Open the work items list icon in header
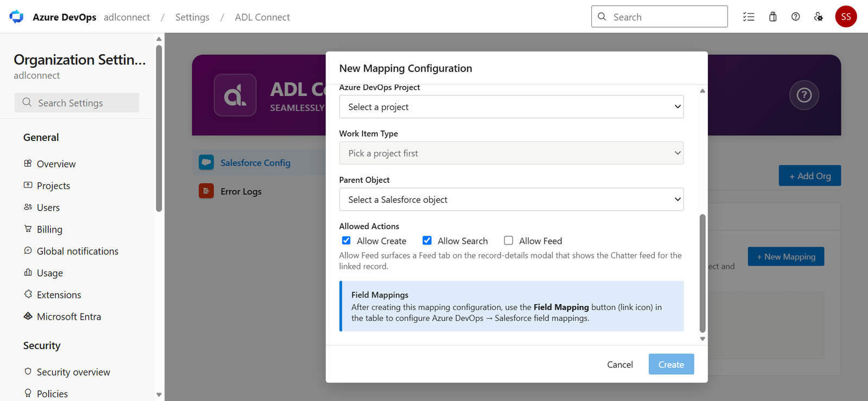868x401 pixels. click(749, 17)
